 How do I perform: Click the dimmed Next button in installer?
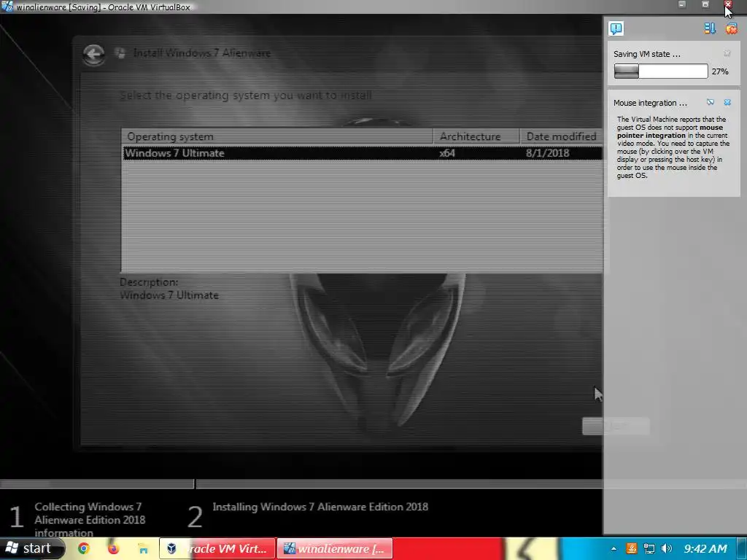point(616,426)
